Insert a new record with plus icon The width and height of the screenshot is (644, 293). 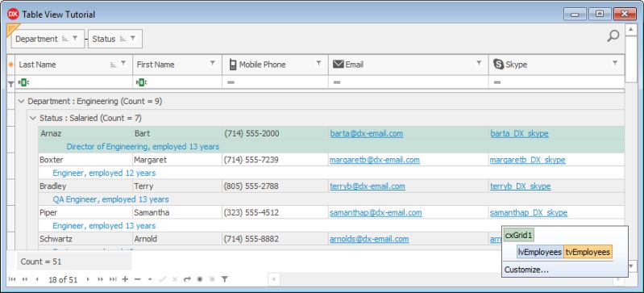pyautogui.click(x=125, y=279)
